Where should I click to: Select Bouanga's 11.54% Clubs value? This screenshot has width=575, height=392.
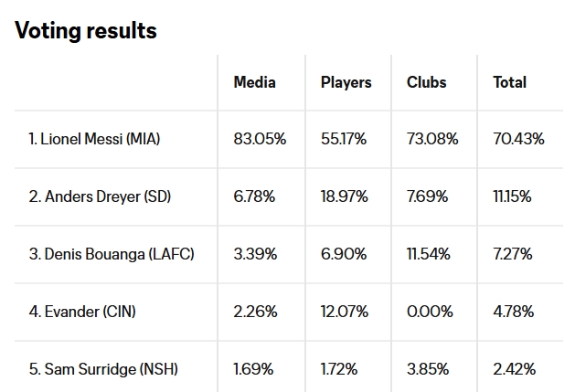coord(428,254)
